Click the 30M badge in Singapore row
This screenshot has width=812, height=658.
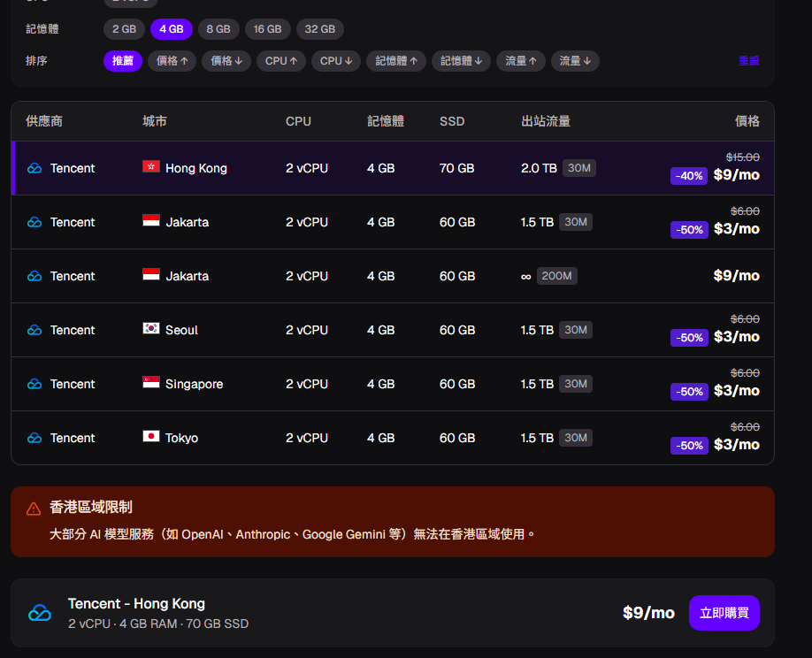(576, 384)
